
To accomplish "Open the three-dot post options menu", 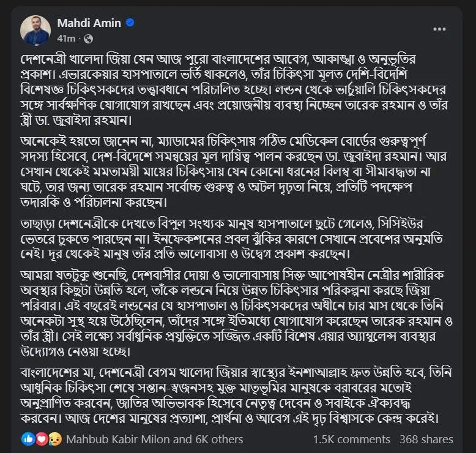I will click(439, 29).
